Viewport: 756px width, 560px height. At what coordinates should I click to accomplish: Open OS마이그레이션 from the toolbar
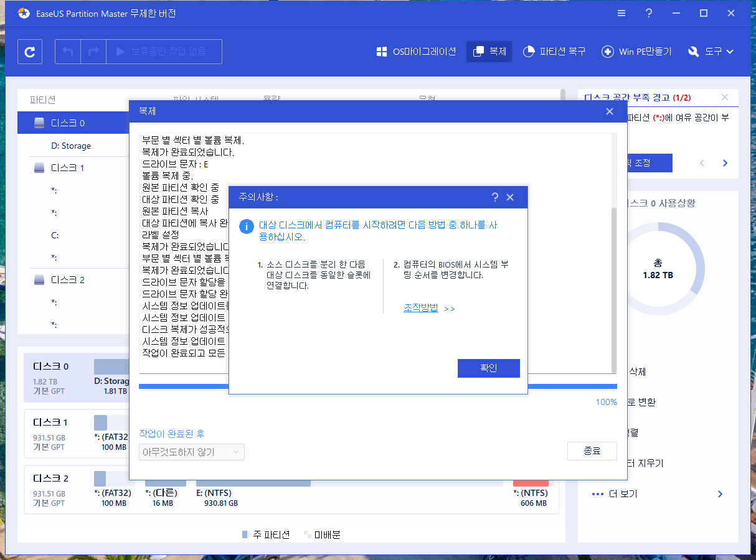[416, 52]
